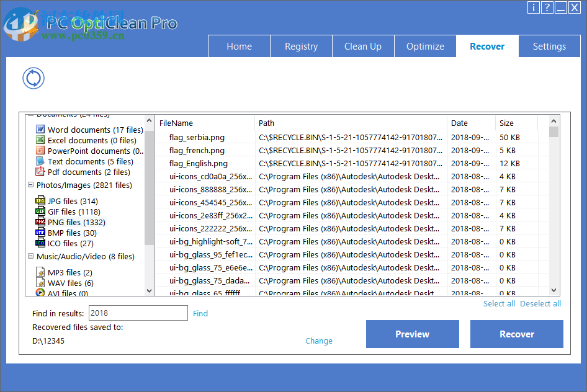Screen dimensions: 587x392
Task: Click Change save location link
Action: coord(319,341)
